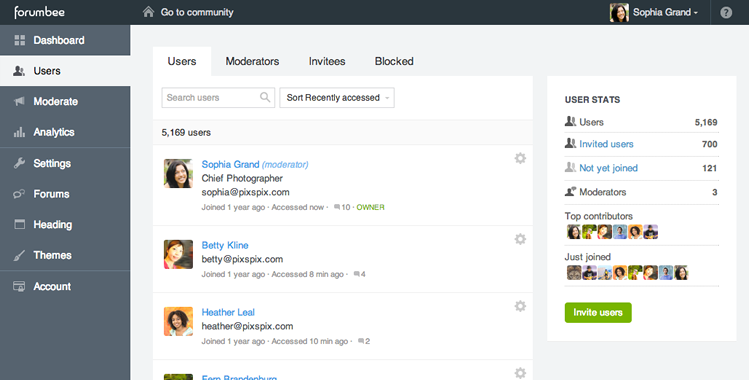Click Heather Leal's avatar in user list
The width and height of the screenshot is (749, 380).
[x=178, y=321]
